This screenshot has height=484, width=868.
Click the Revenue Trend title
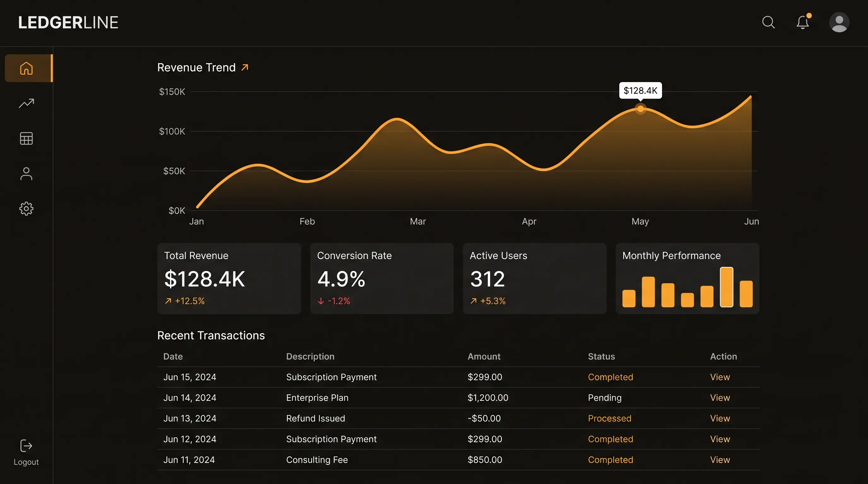tap(196, 67)
